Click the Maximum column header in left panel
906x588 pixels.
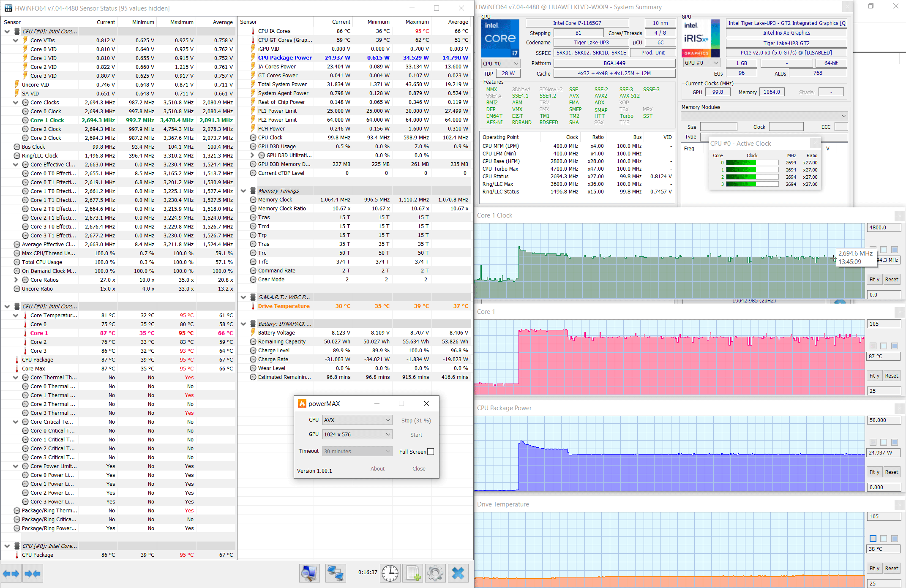182,22
